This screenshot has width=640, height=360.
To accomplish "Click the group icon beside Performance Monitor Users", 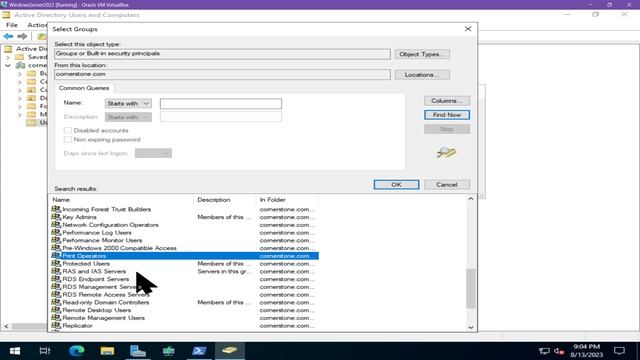I will [56, 240].
